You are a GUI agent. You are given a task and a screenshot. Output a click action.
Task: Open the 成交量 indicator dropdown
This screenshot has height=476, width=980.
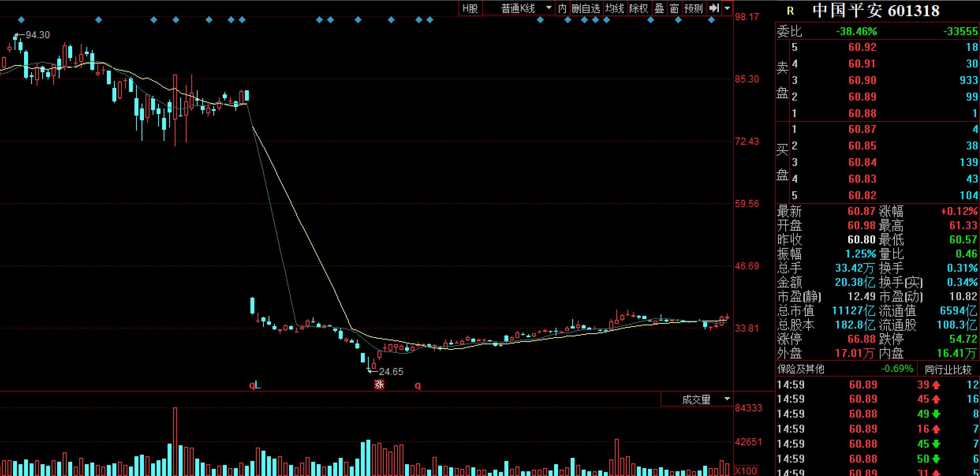[x=727, y=399]
